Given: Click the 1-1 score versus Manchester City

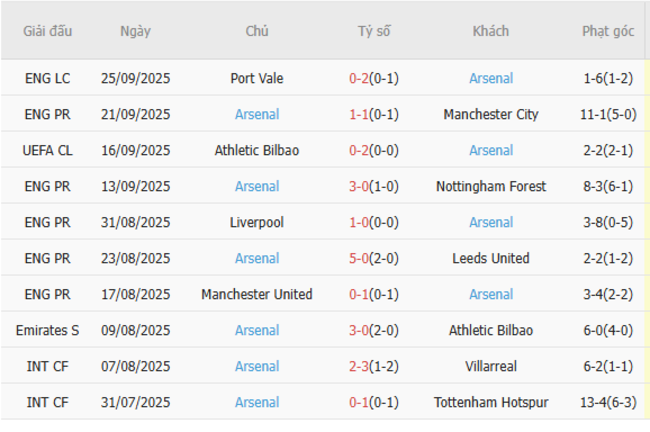Looking at the screenshot, I should click(359, 114).
